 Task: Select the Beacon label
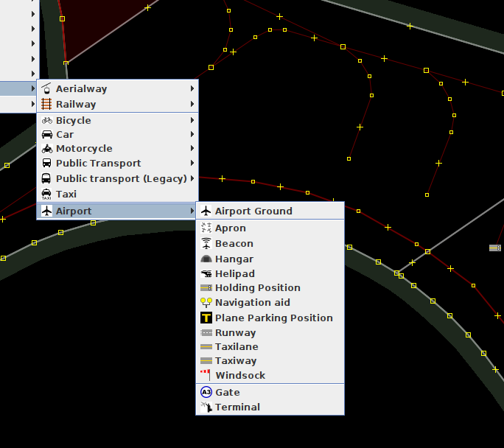[234, 244]
